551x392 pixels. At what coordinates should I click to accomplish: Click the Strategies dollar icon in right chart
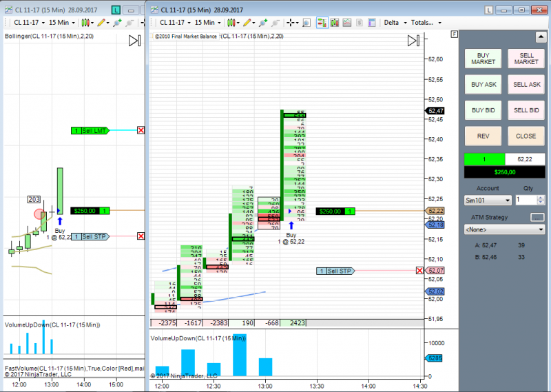click(x=359, y=23)
